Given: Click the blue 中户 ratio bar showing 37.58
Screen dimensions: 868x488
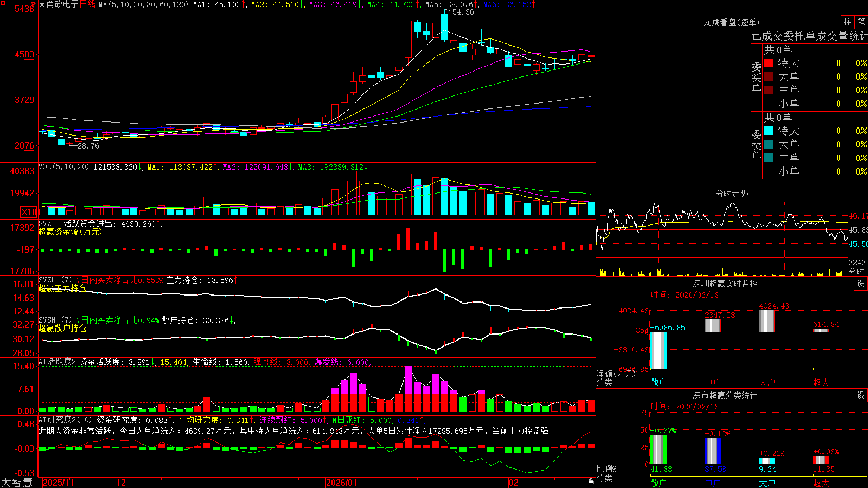Looking at the screenshot, I should click(713, 451).
